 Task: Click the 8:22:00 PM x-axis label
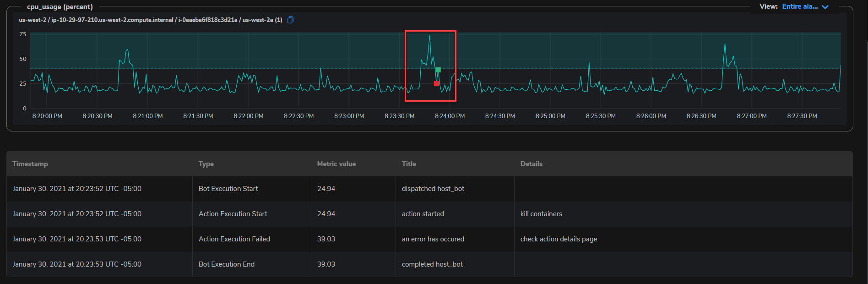[249, 116]
